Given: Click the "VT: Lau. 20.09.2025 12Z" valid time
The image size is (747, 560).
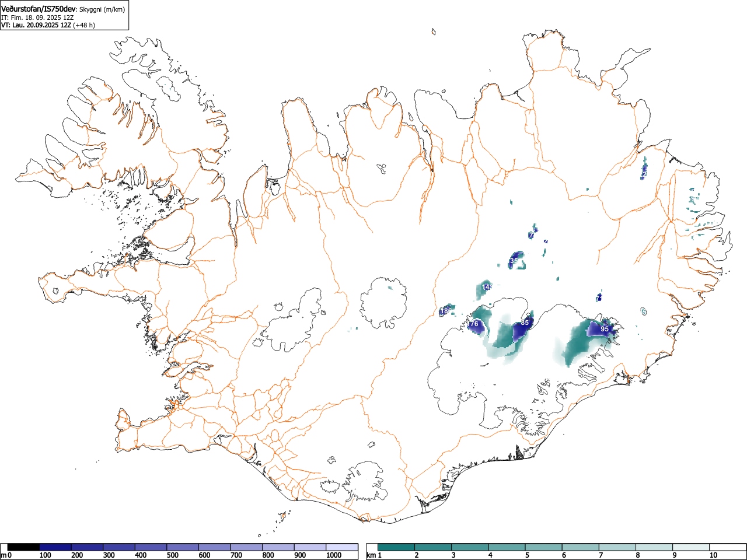Looking at the screenshot, I should [36, 25].
